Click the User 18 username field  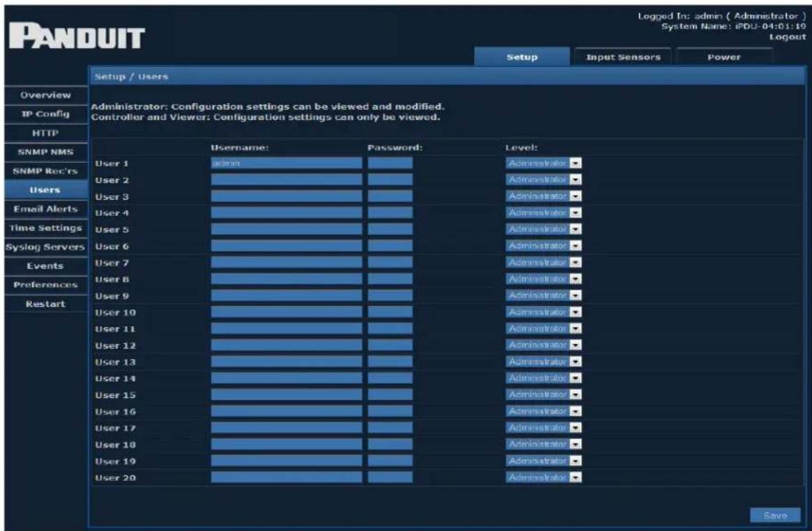click(286, 445)
